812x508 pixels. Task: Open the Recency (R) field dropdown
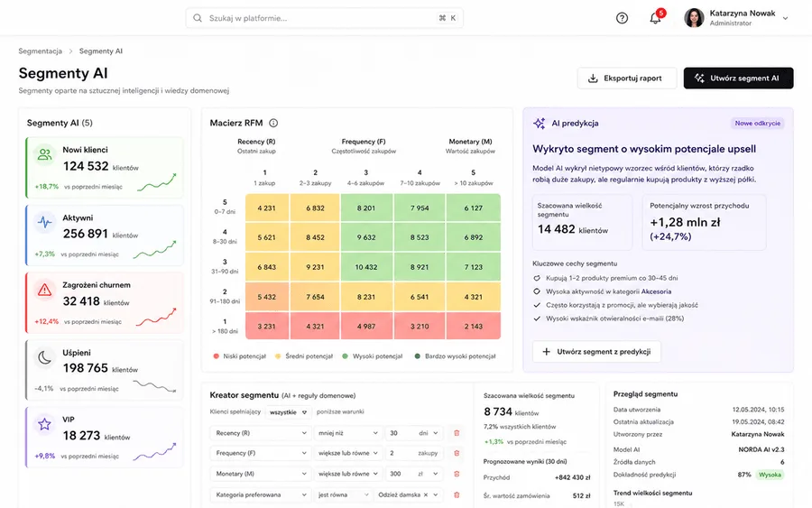click(261, 433)
